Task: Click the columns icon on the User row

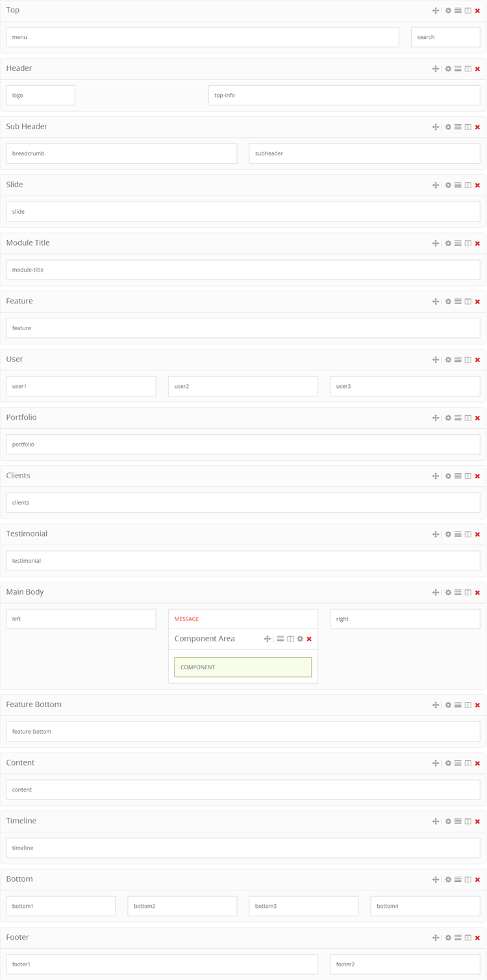Action: coord(468,360)
